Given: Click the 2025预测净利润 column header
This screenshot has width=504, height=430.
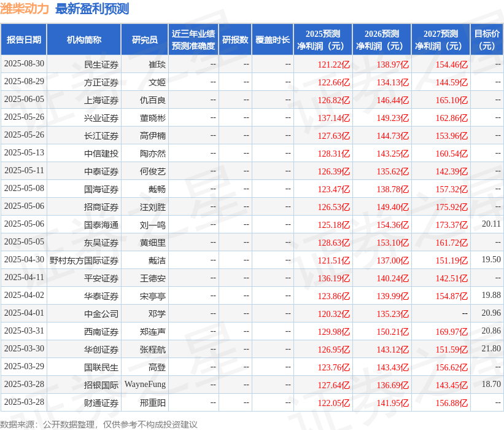Looking at the screenshot, I should [323, 39].
